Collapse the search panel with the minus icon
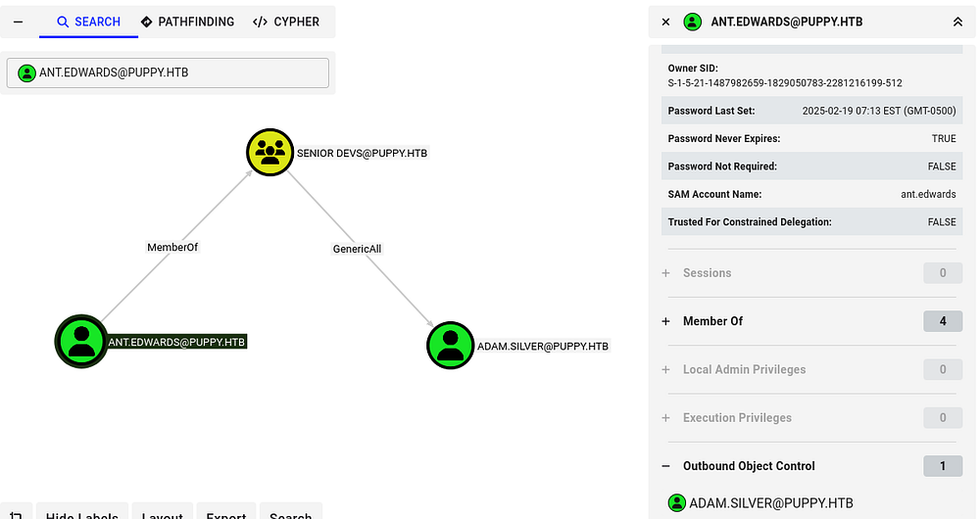980x519 pixels. tap(18, 22)
